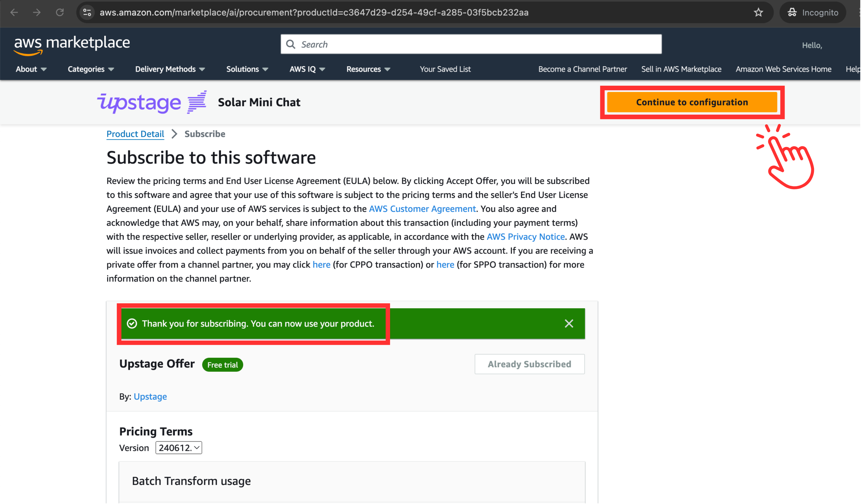Screen dimensions: 861x504
Task: Expand the Categories menu
Action: point(91,69)
